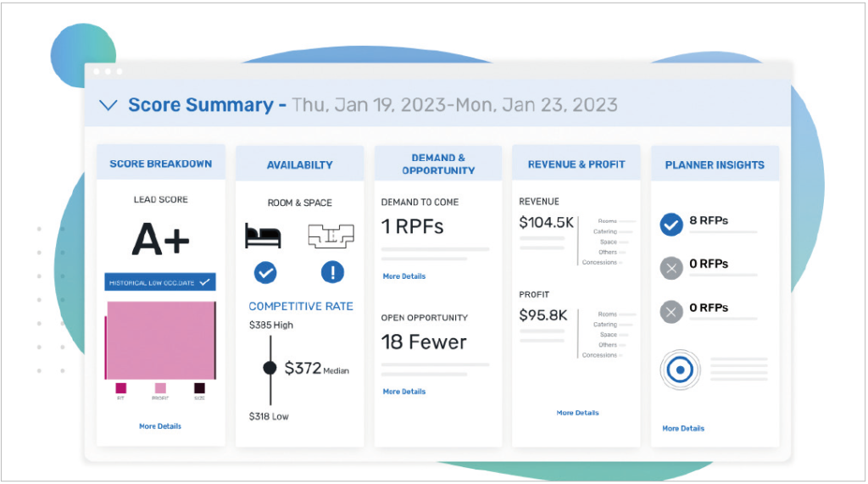
Task: Click the blue exclamation alert icon
Action: pos(332,273)
